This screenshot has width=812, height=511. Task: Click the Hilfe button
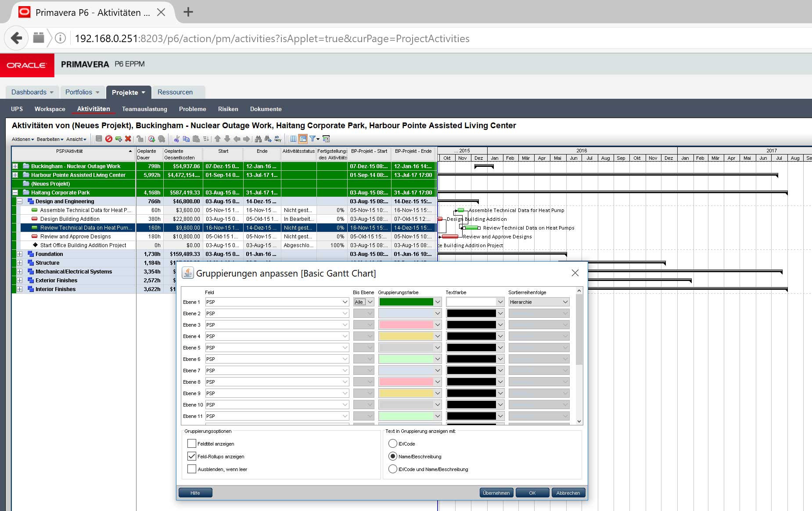point(195,493)
